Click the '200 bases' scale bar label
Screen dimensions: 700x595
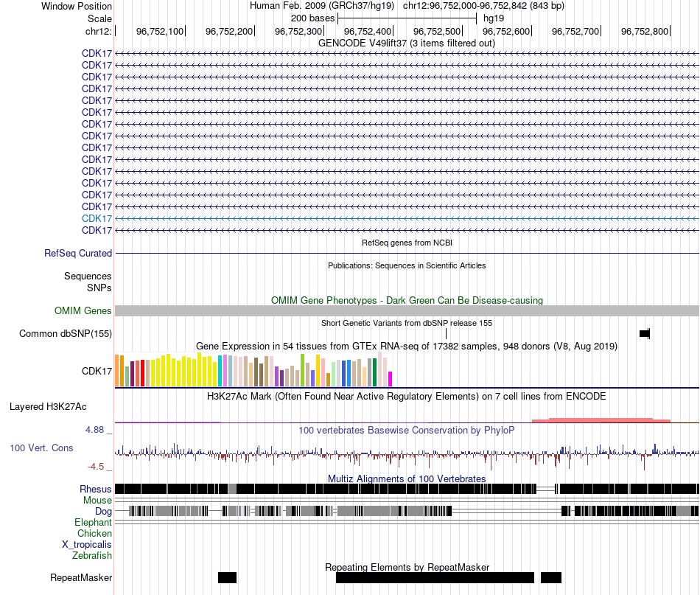pyautogui.click(x=312, y=18)
